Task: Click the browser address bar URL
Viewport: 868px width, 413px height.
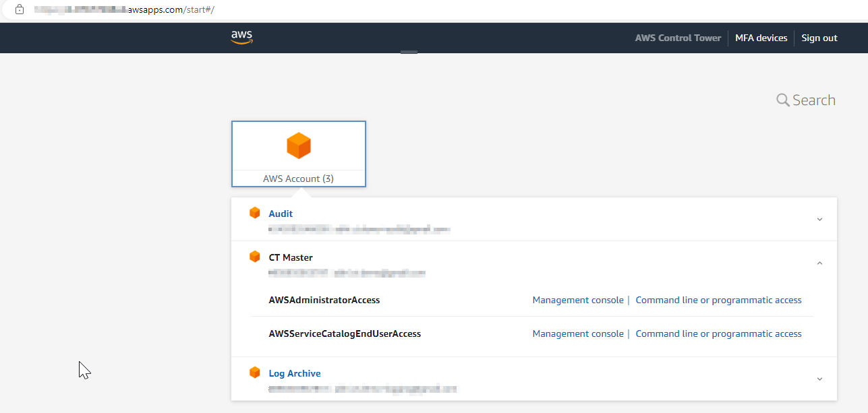Action: (124, 10)
